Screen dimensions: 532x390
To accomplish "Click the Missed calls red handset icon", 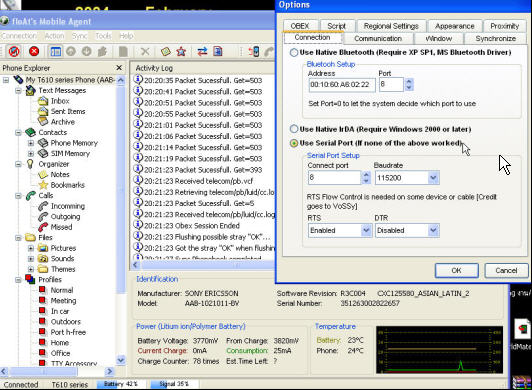I will pos(43,227).
